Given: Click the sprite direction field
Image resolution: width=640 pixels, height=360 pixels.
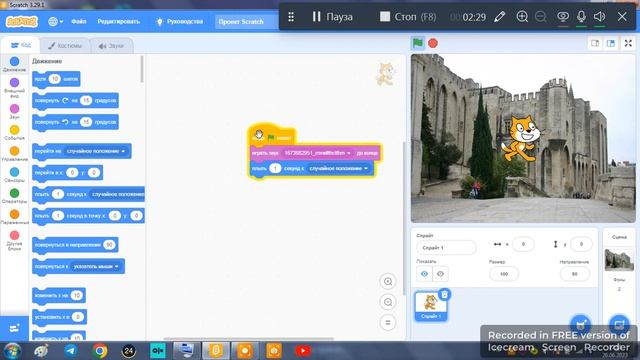Looking at the screenshot, I should tap(575, 274).
